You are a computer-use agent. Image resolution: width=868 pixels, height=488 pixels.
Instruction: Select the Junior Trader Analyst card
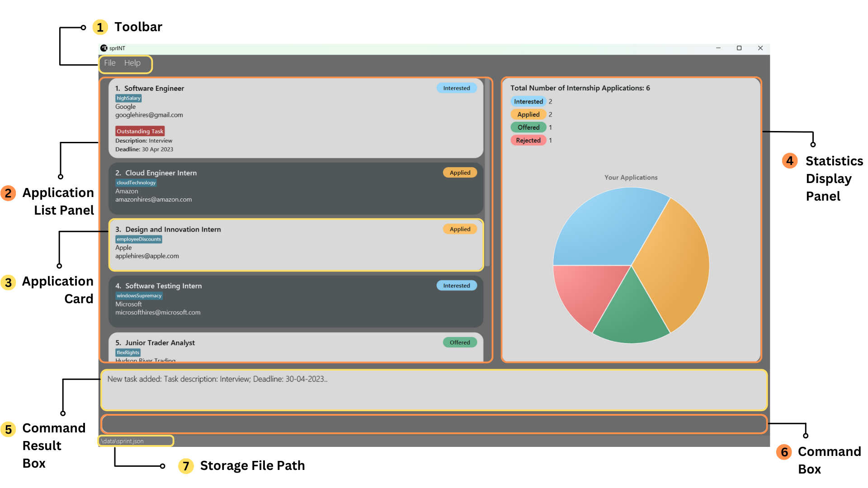pyautogui.click(x=296, y=347)
